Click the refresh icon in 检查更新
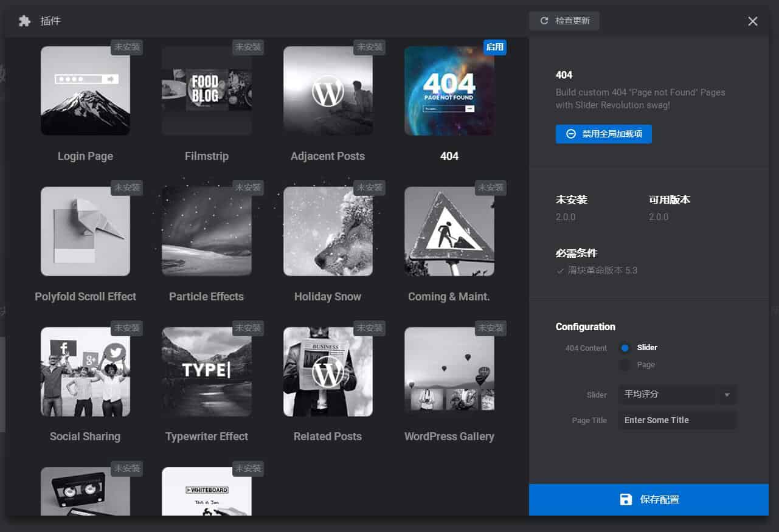 (x=544, y=21)
